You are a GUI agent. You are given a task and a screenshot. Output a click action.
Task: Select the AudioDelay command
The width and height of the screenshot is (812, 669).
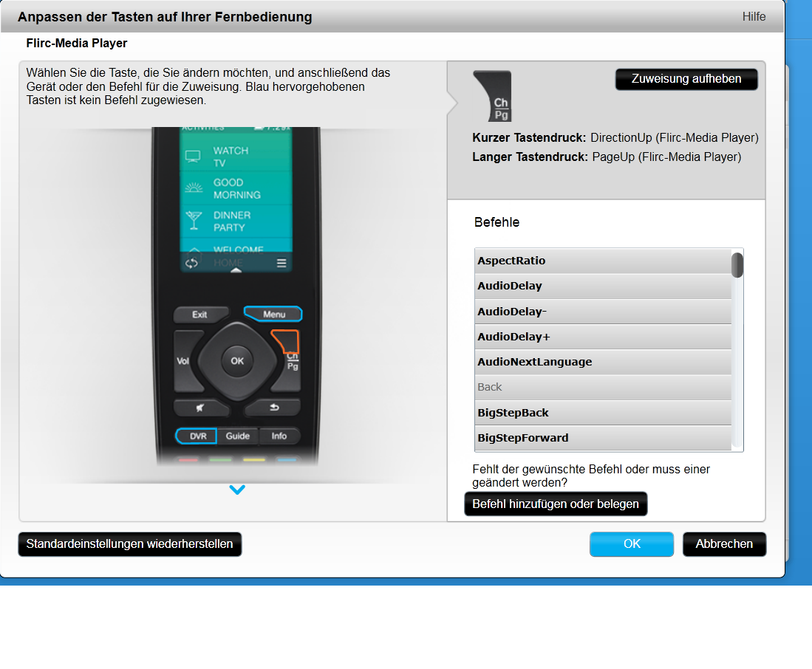pyautogui.click(x=603, y=286)
